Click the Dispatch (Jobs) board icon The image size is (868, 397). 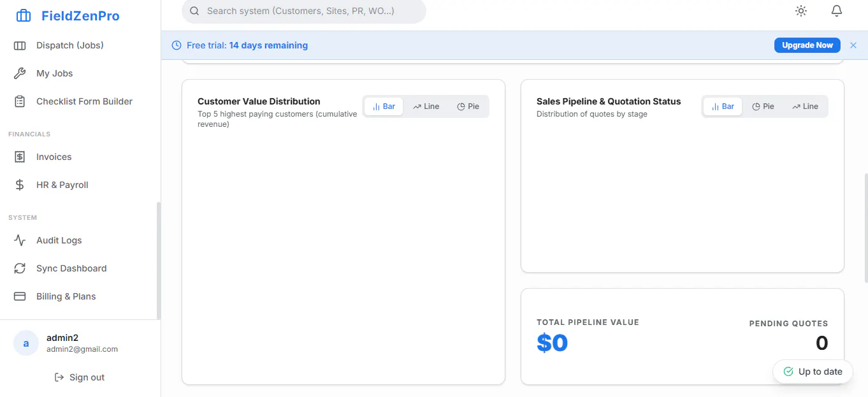20,45
